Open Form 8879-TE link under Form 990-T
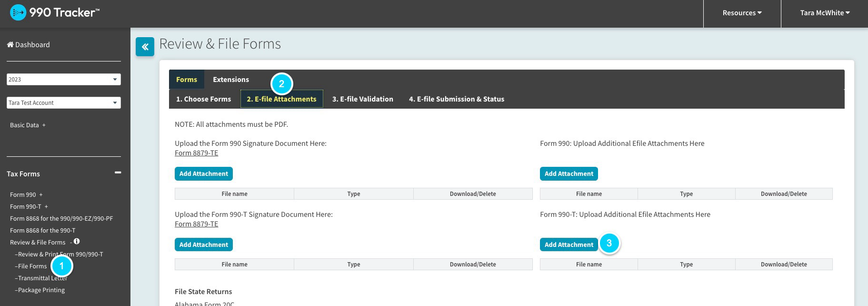Image resolution: width=868 pixels, height=306 pixels. (196, 224)
